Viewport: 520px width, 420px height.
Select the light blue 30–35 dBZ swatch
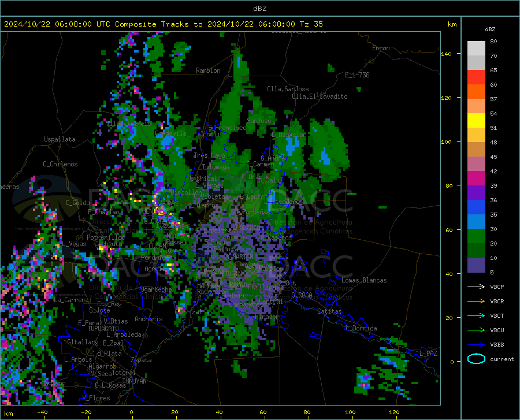point(476,221)
